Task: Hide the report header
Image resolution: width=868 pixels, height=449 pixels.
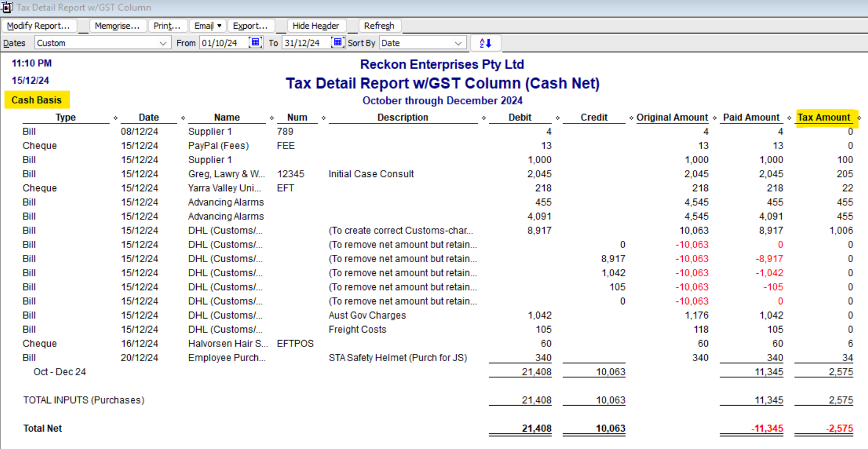Action: coord(315,26)
